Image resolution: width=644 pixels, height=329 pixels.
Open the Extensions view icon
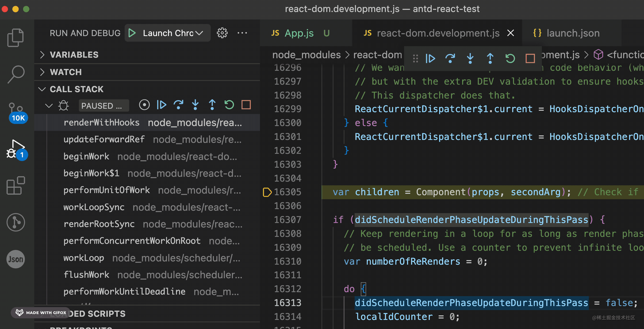point(16,185)
